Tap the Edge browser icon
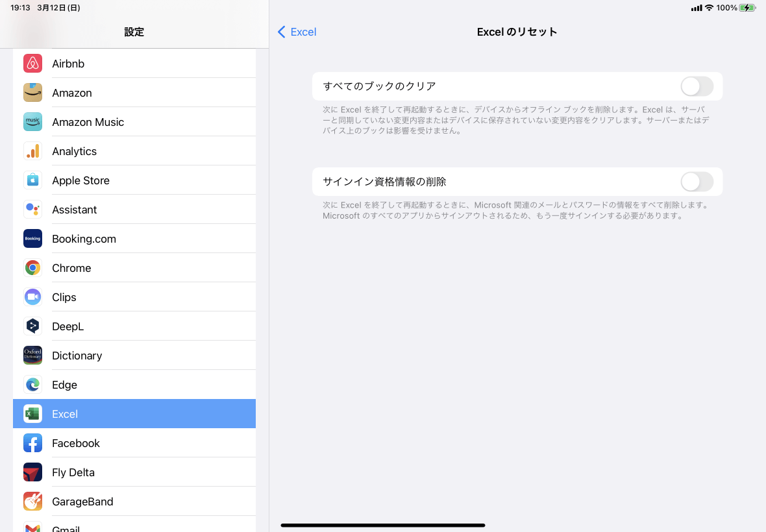 click(x=32, y=385)
